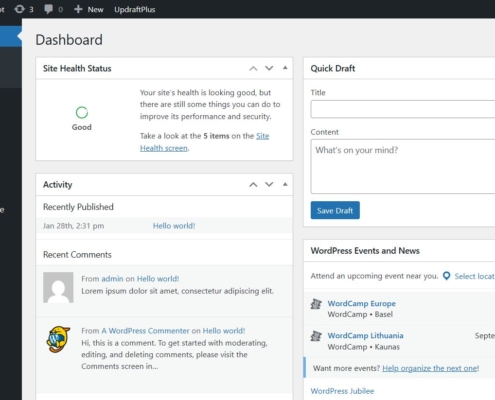Open A WordPress Commenter author link
The image size is (495, 400).
(x=145, y=331)
